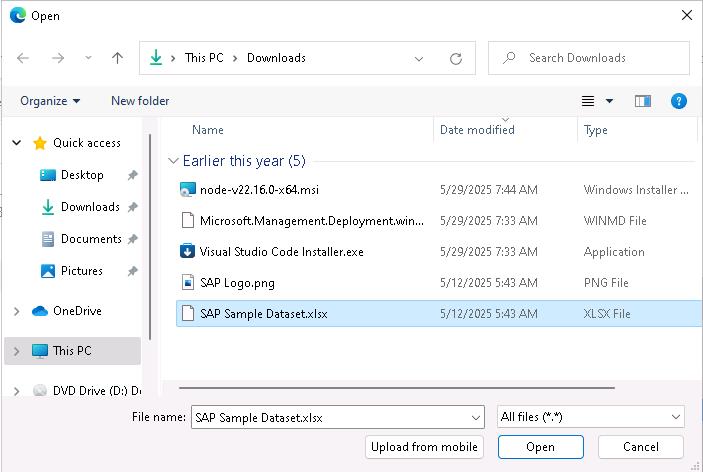The height and width of the screenshot is (472, 703).
Task: Click the view layout icon
Action: tap(588, 101)
